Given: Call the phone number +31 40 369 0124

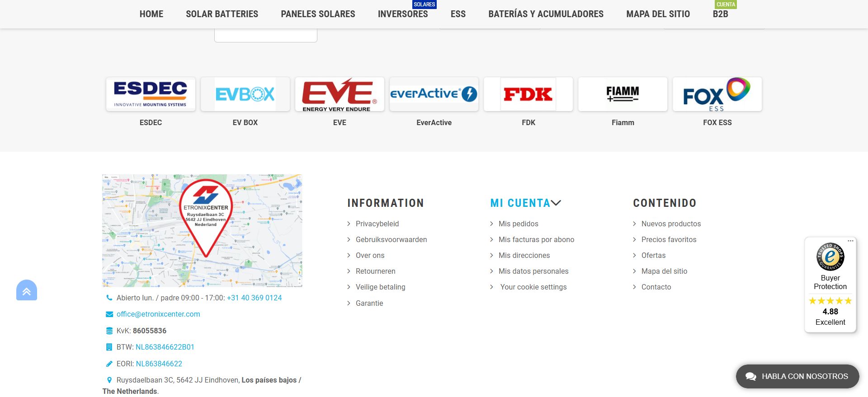Looking at the screenshot, I should click(x=254, y=298).
